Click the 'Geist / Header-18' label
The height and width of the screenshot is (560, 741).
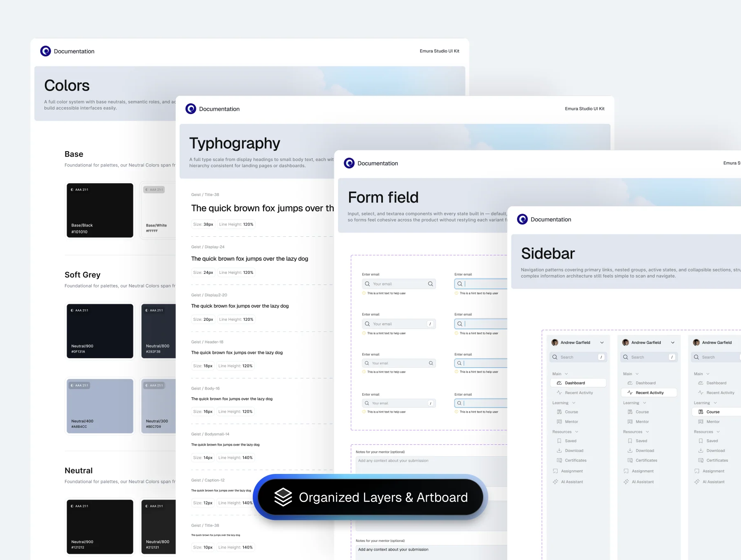tap(207, 342)
